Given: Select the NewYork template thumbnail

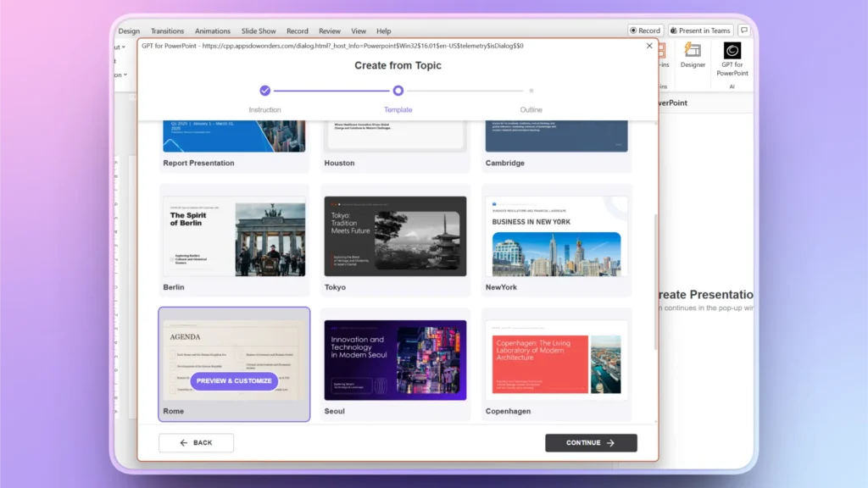Looking at the screenshot, I should (x=556, y=236).
